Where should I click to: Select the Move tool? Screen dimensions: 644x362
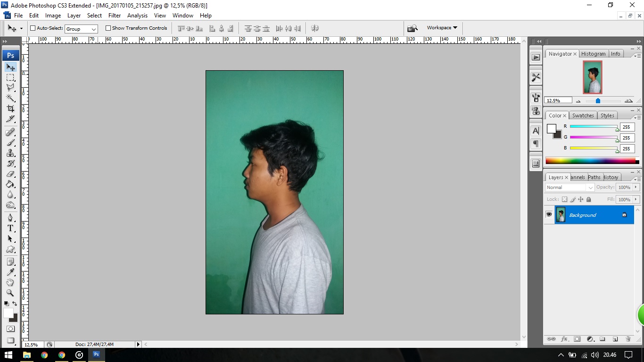pyautogui.click(x=10, y=67)
